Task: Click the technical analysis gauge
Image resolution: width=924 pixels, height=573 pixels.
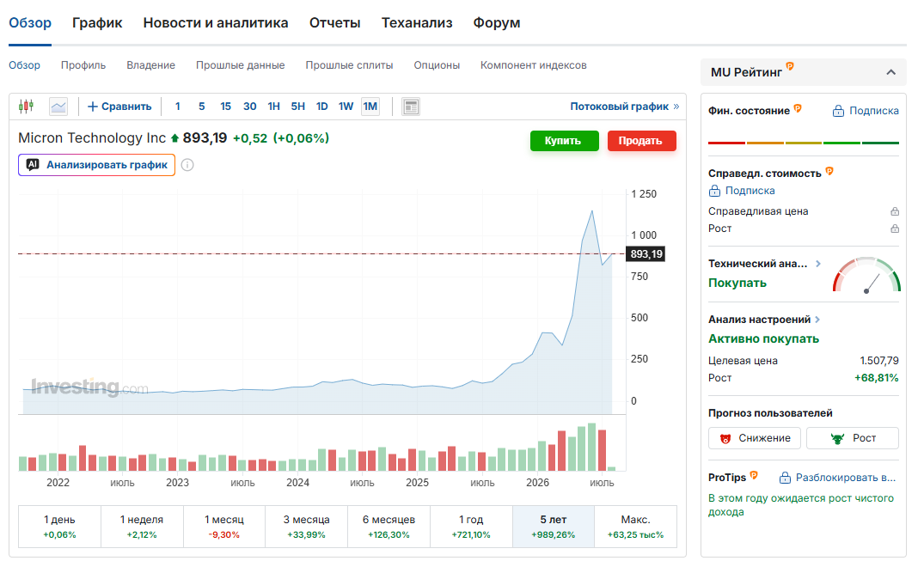Action: pos(866,275)
